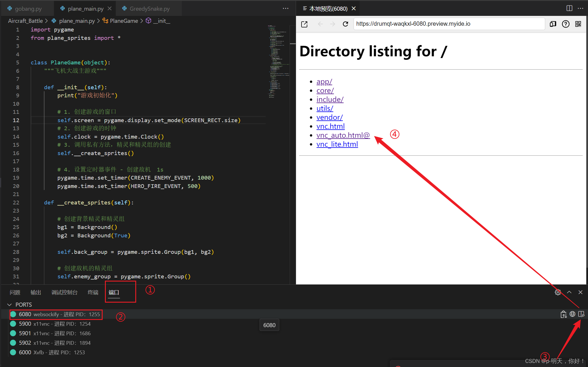Click PlaneGame class in the breadcrumb
This screenshot has height=367, width=588.
pyautogui.click(x=124, y=21)
